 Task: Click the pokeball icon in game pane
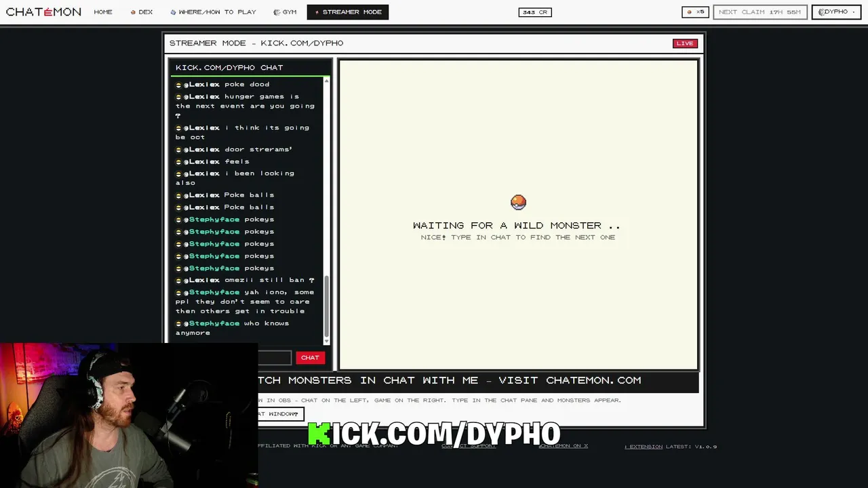pos(518,202)
